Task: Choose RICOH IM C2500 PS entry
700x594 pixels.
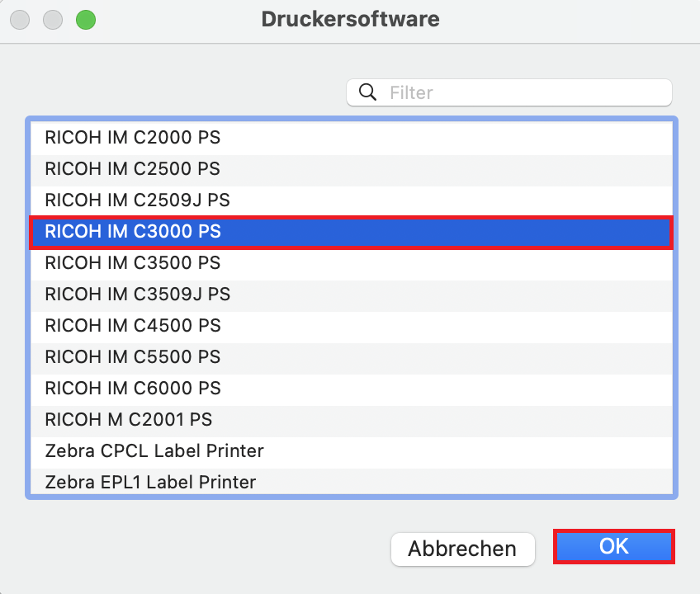Action: point(352,168)
